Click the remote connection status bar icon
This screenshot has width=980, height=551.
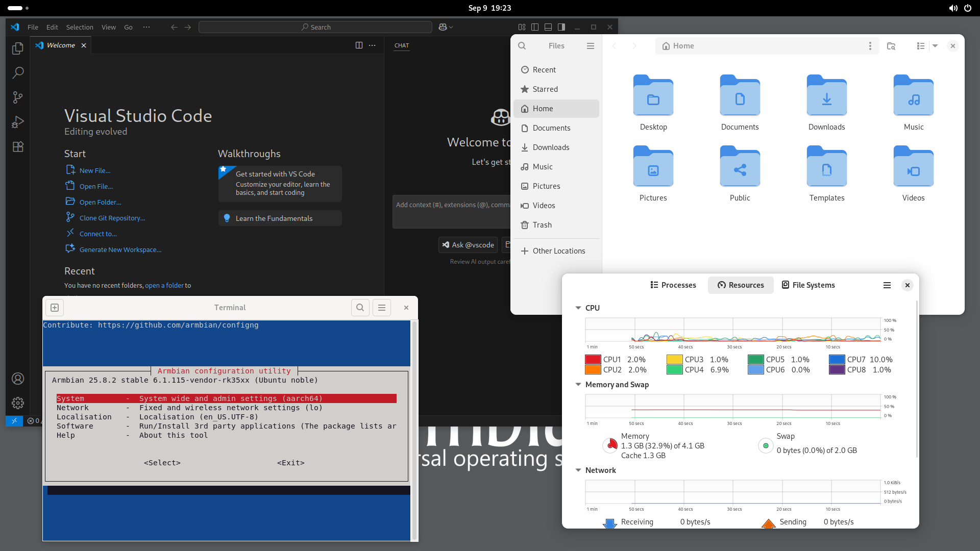click(x=14, y=421)
